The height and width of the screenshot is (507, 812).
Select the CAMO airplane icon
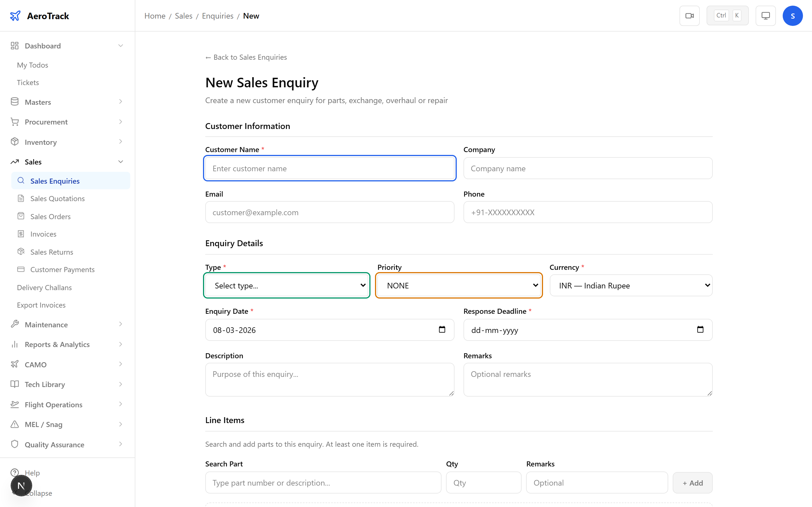[x=14, y=364]
